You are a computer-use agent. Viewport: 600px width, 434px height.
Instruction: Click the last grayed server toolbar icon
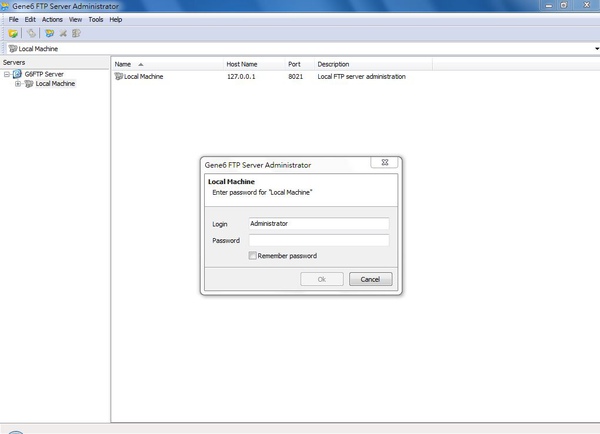point(76,34)
